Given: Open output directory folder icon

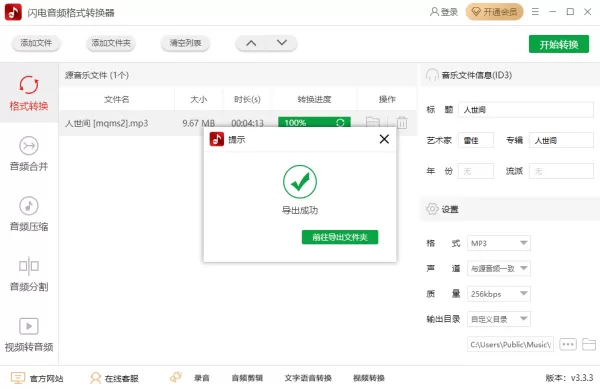Looking at the screenshot, I should (x=589, y=344).
